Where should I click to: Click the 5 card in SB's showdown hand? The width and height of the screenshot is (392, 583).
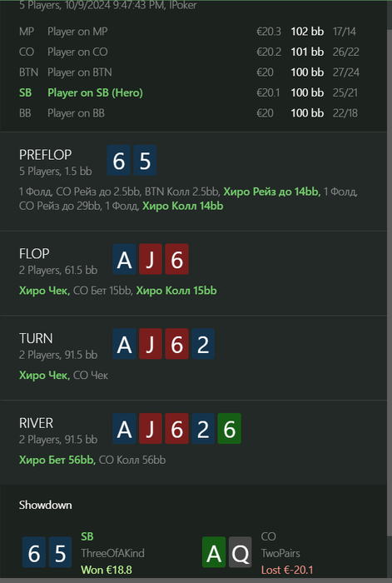coord(60,552)
